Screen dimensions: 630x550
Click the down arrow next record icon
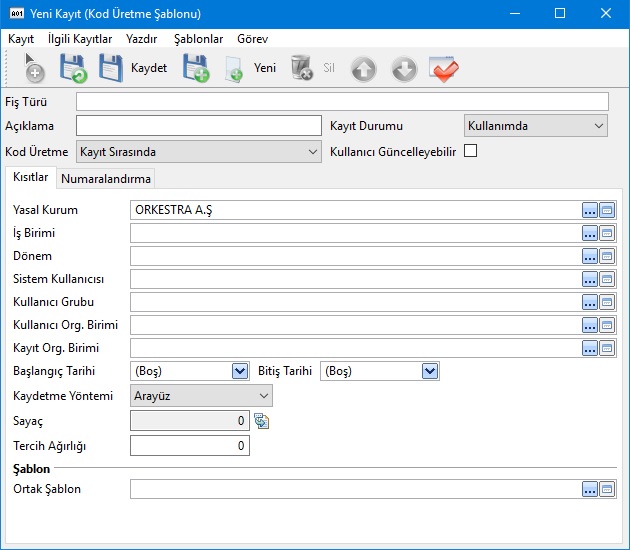pyautogui.click(x=404, y=69)
